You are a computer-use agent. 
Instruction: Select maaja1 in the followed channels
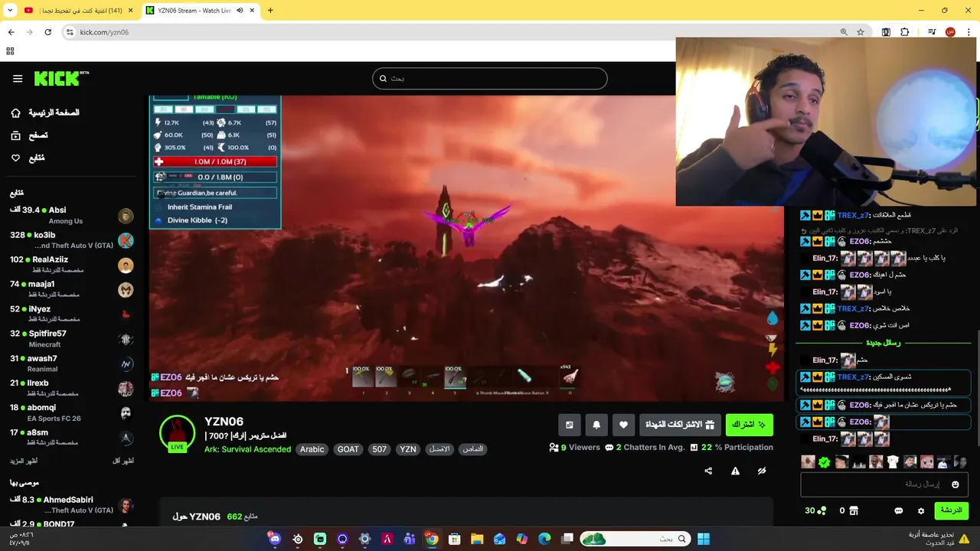[71, 289]
